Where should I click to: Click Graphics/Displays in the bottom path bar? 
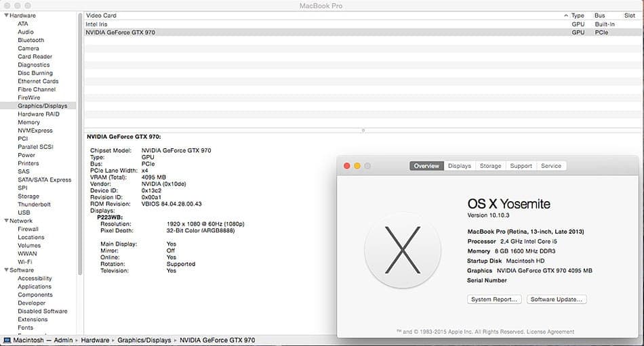(144, 341)
